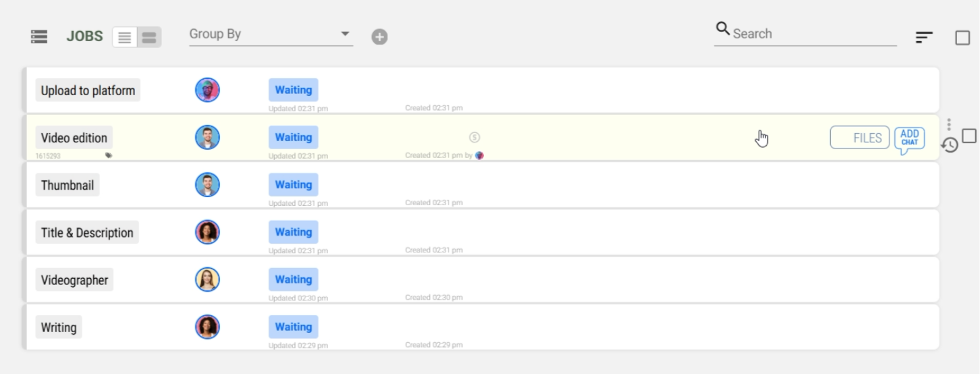Viewport: 980px width, 374px height.
Task: Click the tag icon under Video edition
Action: tap(109, 155)
